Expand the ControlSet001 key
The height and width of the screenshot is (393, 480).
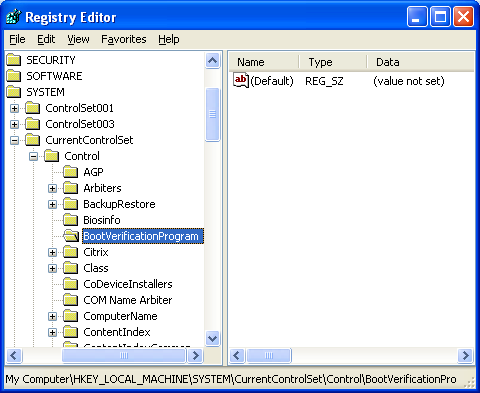pyautogui.click(x=14, y=108)
